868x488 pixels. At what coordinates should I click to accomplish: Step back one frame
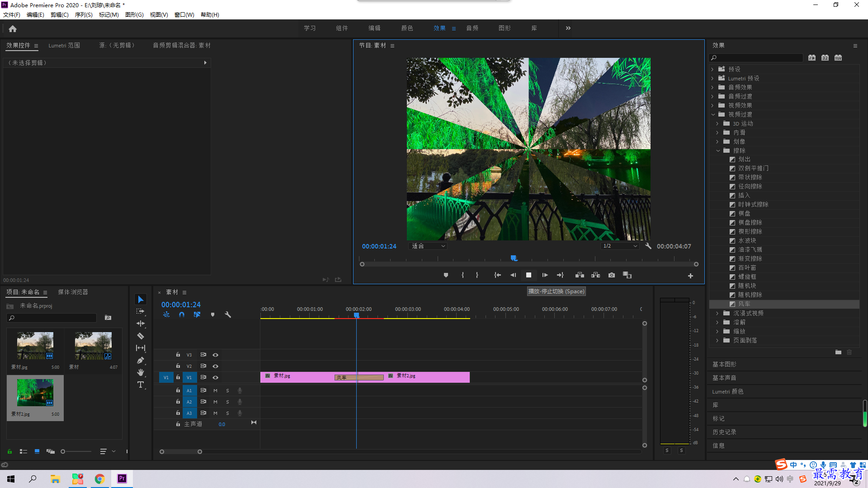click(x=513, y=275)
